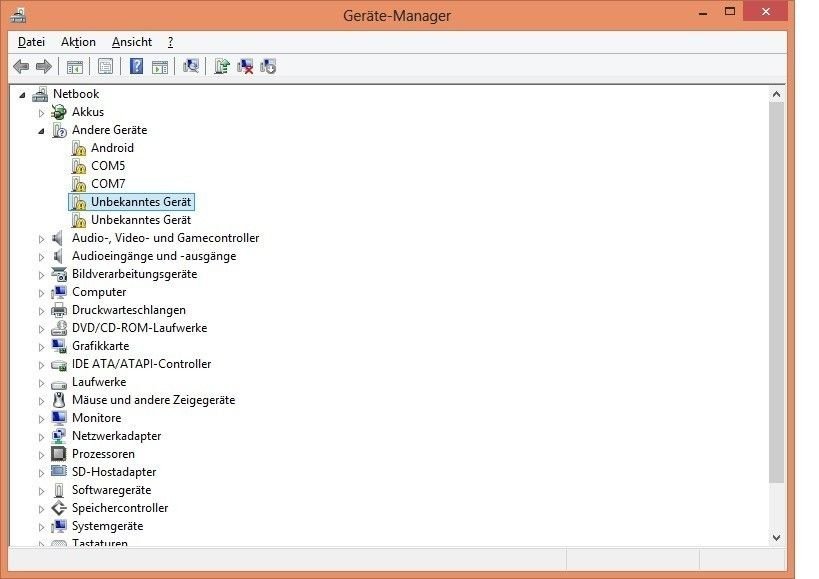Viewport: 819px width, 579px height.
Task: Click the scrollbar up arrow
Action: point(776,94)
